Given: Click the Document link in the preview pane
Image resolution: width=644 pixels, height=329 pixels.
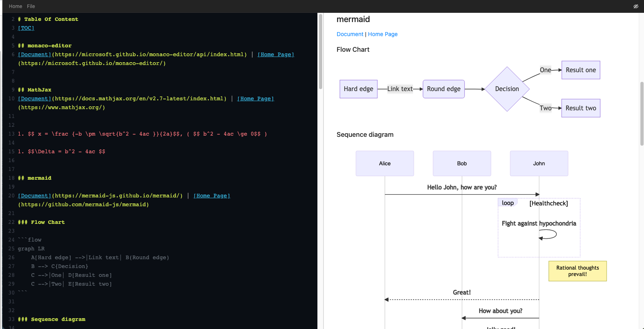Looking at the screenshot, I should (350, 34).
